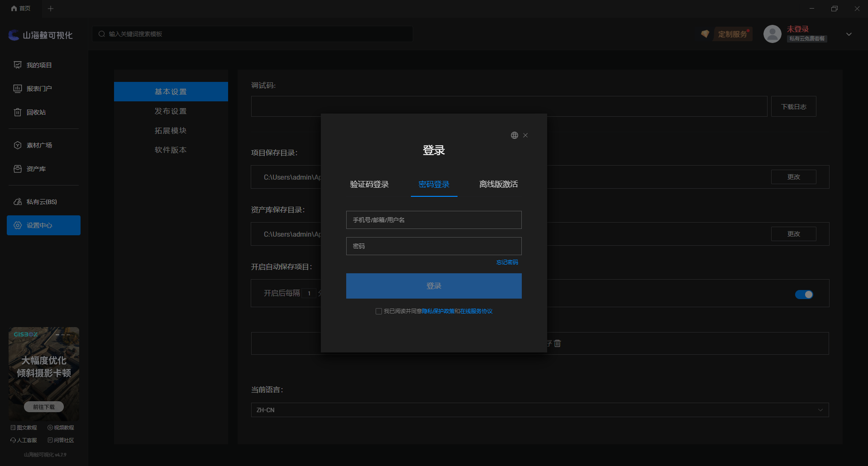Open the Asset Library (资产库) icon
This screenshot has width=868, height=466.
pos(18,169)
